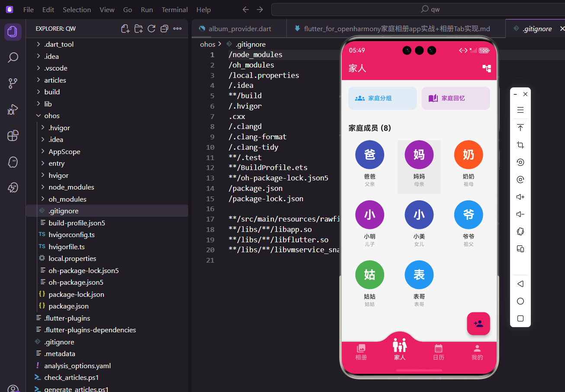565x392 pixels.
Task: Select the 小明 member avatar
Action: click(x=370, y=215)
